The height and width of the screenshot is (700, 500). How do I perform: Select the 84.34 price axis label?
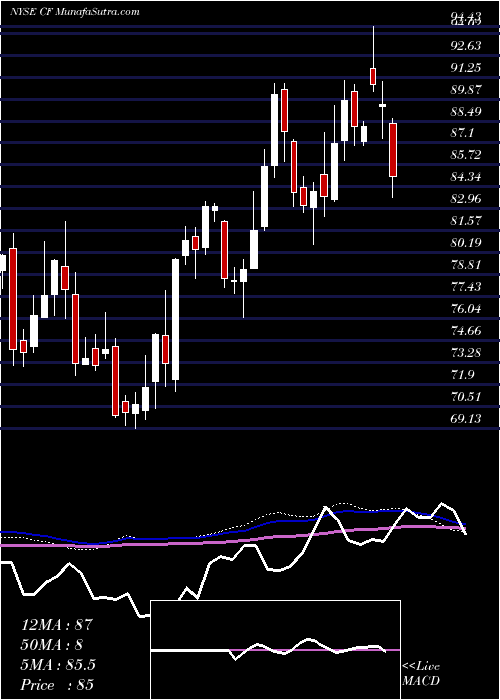pos(465,177)
